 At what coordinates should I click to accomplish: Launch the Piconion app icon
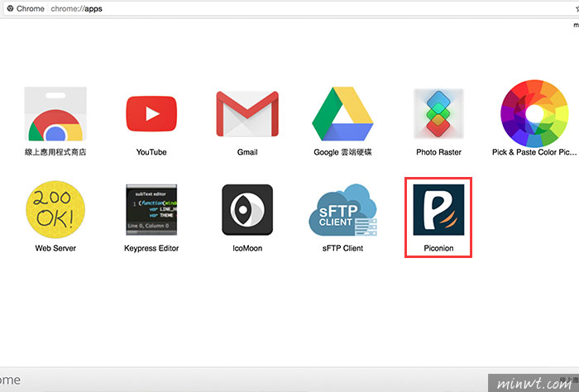coord(438,210)
